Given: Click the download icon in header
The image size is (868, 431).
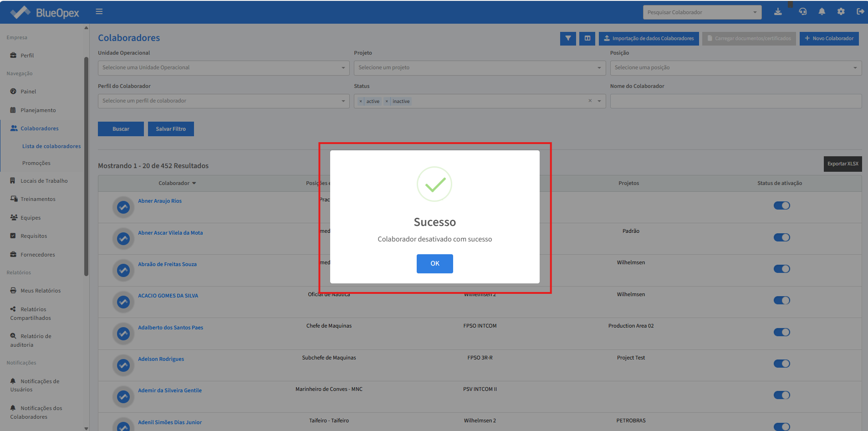Looking at the screenshot, I should [778, 12].
